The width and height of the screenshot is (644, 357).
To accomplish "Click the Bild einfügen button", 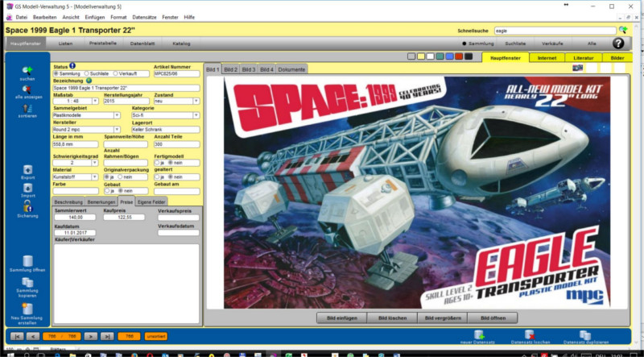I will pos(341,318).
